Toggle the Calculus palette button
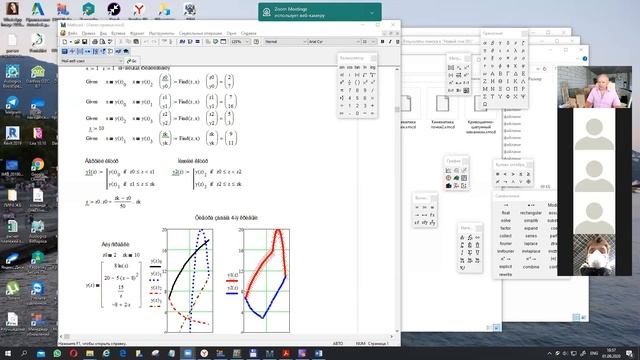 coord(96,51)
